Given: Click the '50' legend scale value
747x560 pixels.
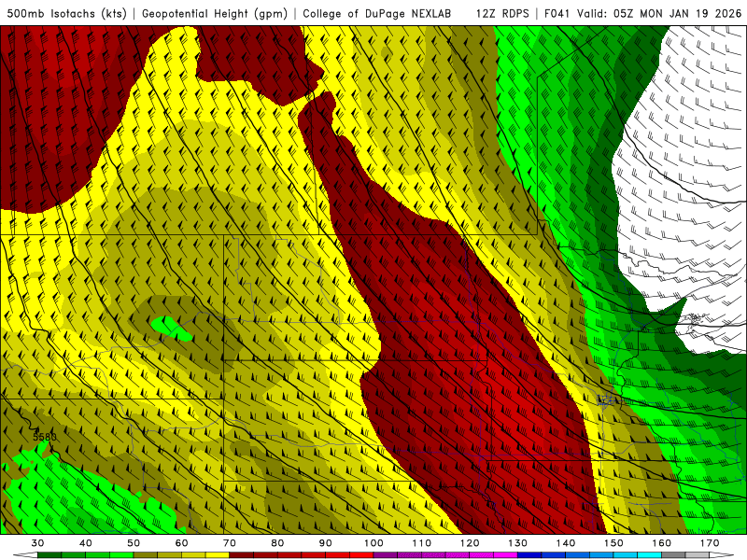Looking at the screenshot, I should pyautogui.click(x=134, y=543).
